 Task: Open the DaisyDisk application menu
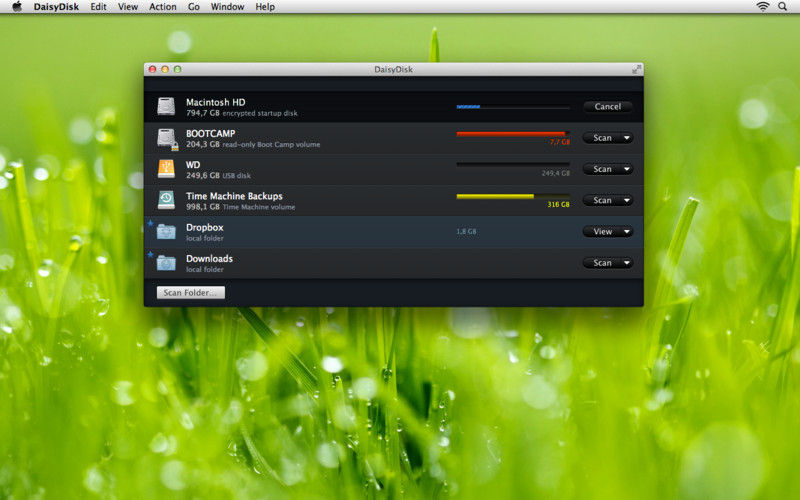(x=56, y=7)
